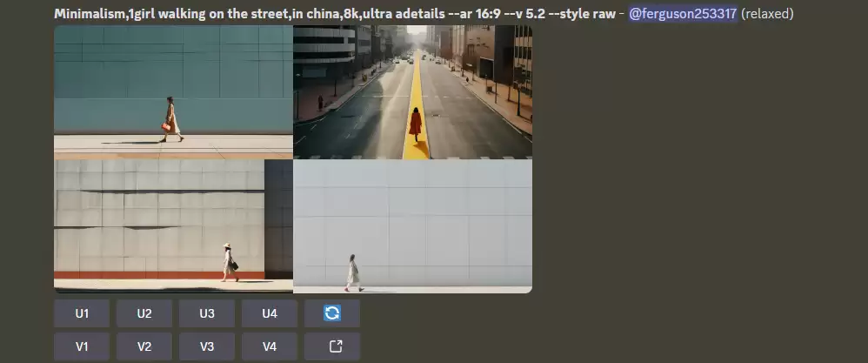Click the blue re-roll refresh icon
868x363 pixels.
(332, 313)
